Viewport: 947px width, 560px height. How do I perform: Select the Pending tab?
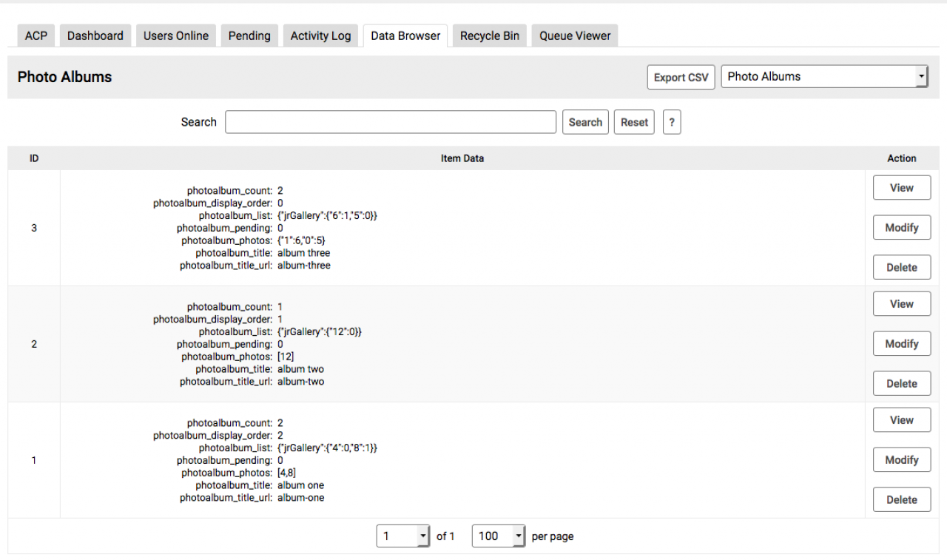coord(249,36)
